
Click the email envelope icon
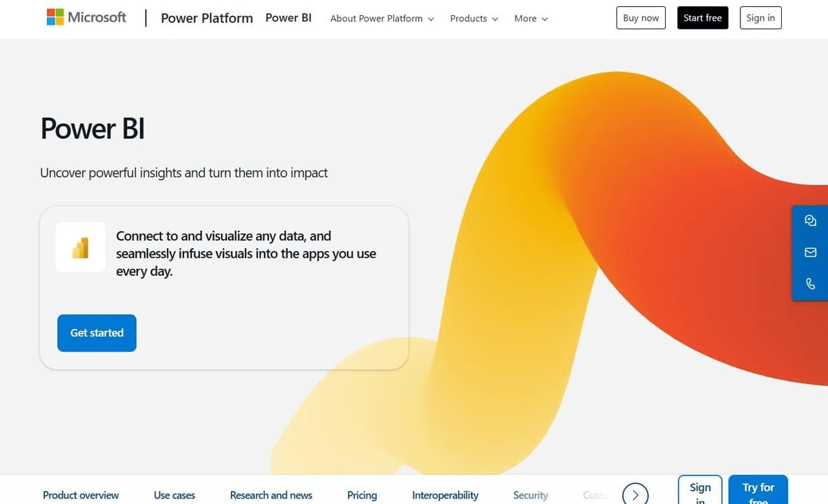click(810, 252)
